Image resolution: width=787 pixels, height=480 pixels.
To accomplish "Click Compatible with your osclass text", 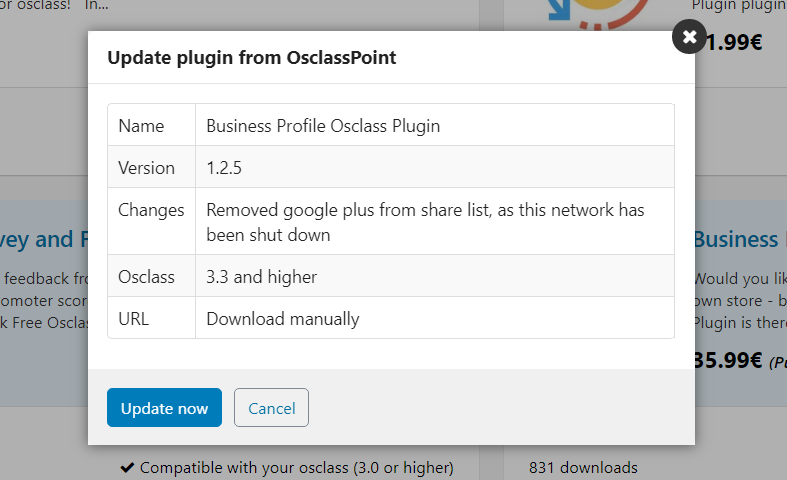I will (x=297, y=467).
